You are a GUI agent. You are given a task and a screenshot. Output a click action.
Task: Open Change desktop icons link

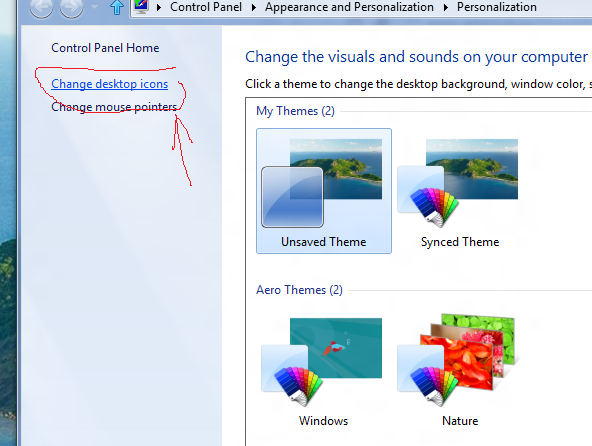(x=109, y=84)
